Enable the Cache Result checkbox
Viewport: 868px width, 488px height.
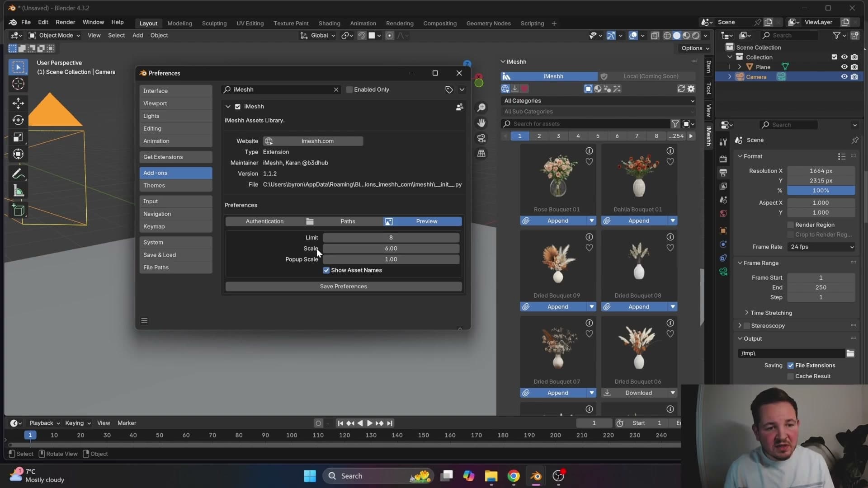coord(791,376)
